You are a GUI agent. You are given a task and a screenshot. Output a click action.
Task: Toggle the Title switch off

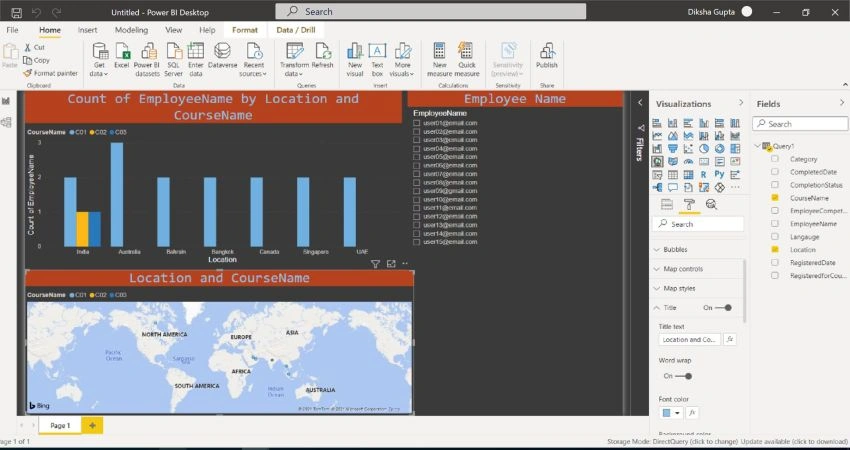pos(723,307)
